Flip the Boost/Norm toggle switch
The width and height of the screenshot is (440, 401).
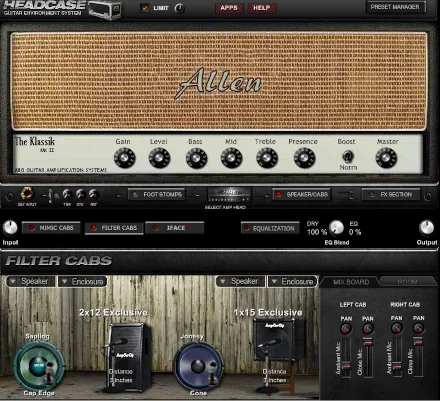tap(348, 157)
